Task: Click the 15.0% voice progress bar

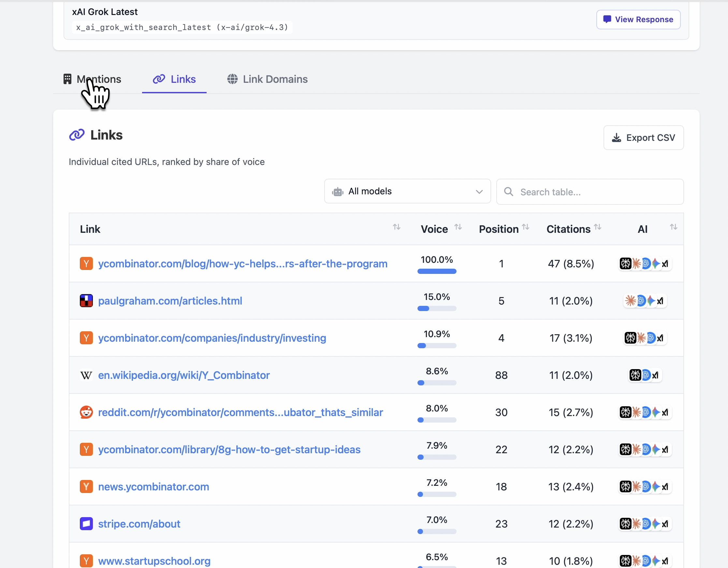Action: tap(437, 308)
